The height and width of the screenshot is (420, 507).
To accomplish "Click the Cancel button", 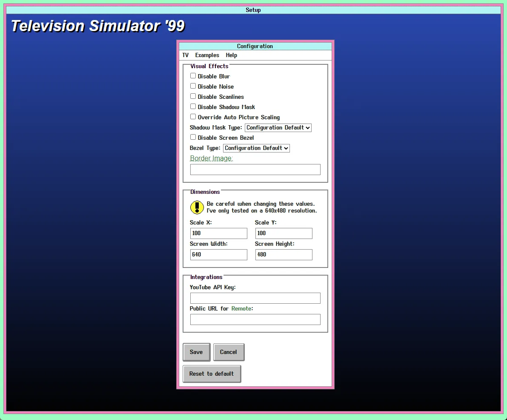I will pyautogui.click(x=229, y=352).
